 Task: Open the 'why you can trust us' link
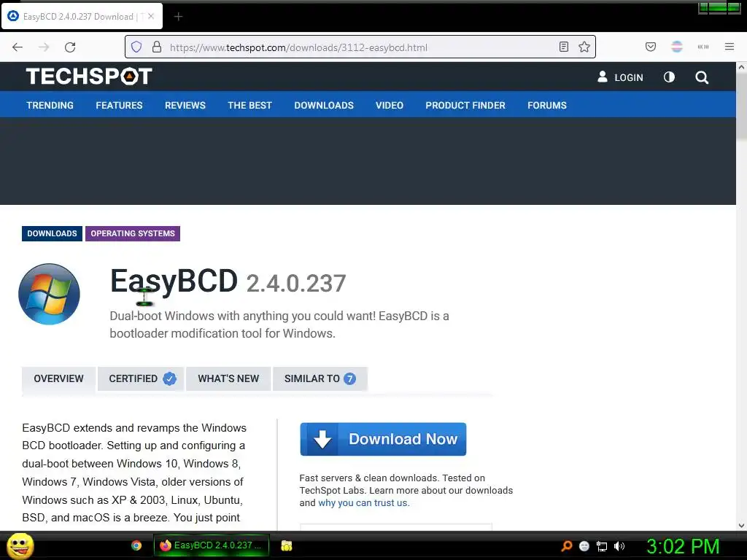point(363,503)
